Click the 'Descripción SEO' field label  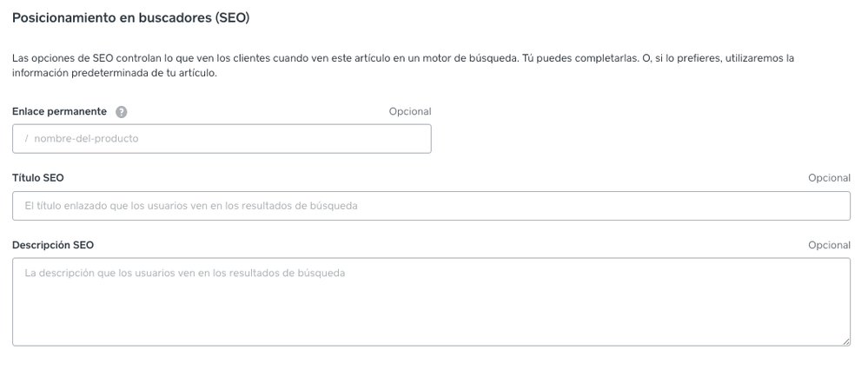(53, 245)
